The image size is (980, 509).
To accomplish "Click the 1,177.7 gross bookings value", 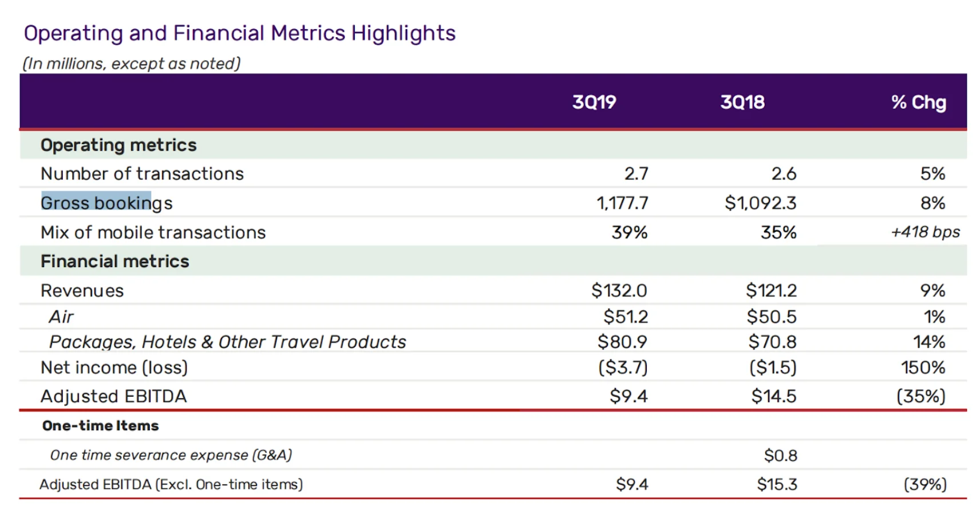I will 622,203.
